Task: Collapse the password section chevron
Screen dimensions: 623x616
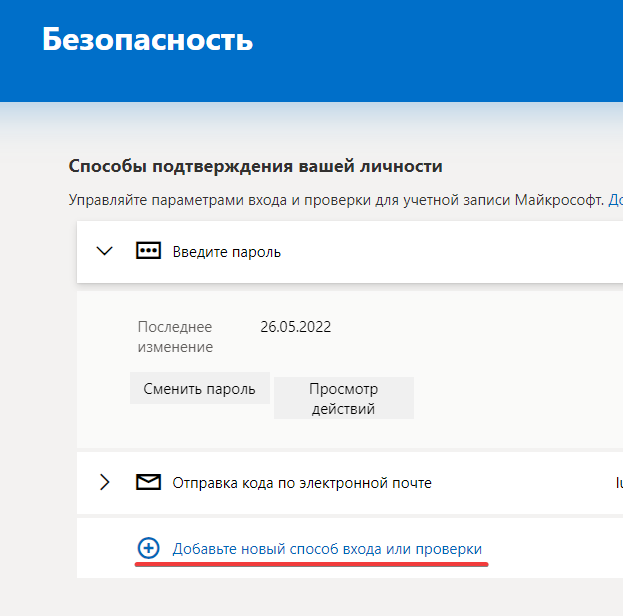Action: click(x=105, y=251)
